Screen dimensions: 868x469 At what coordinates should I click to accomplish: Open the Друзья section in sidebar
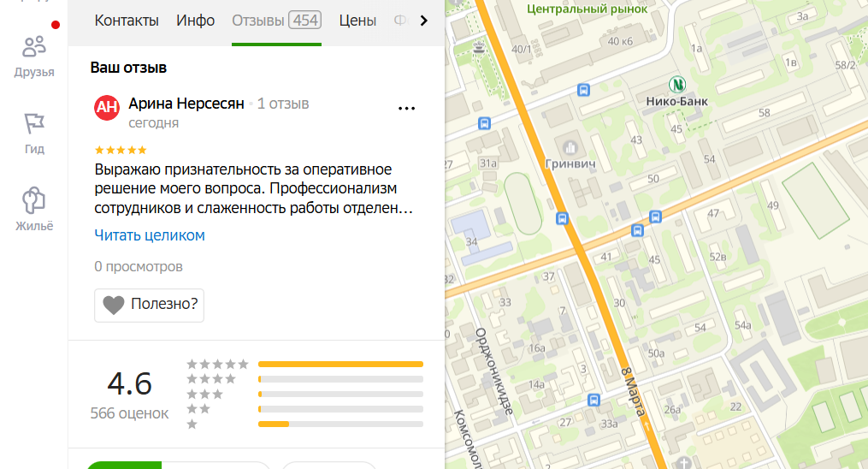click(33, 57)
